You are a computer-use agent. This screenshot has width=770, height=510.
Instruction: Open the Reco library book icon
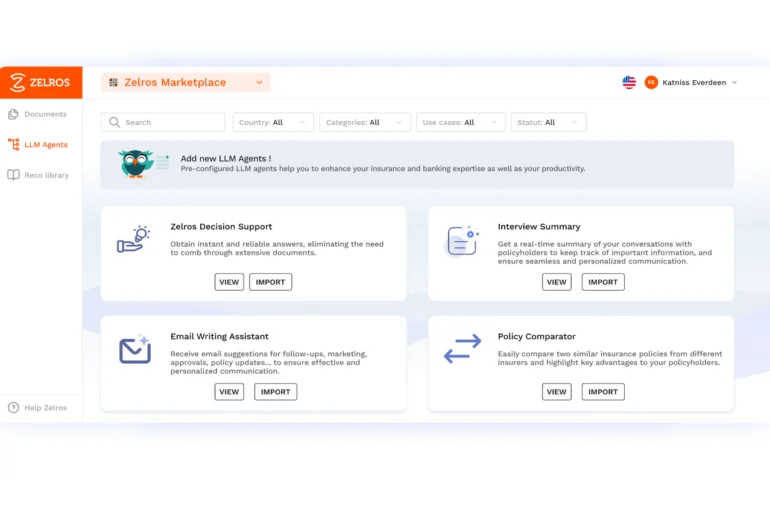coord(14,175)
